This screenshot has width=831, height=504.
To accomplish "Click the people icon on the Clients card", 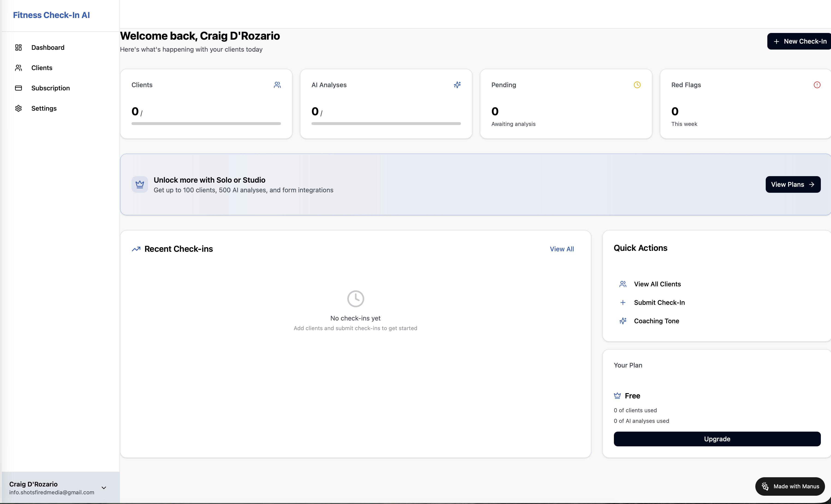I will 277,85.
